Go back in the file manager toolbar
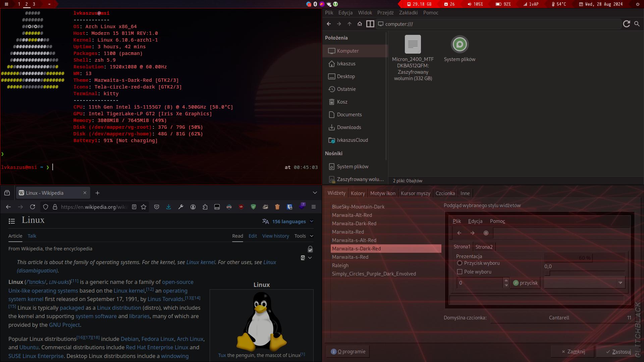 (329, 24)
